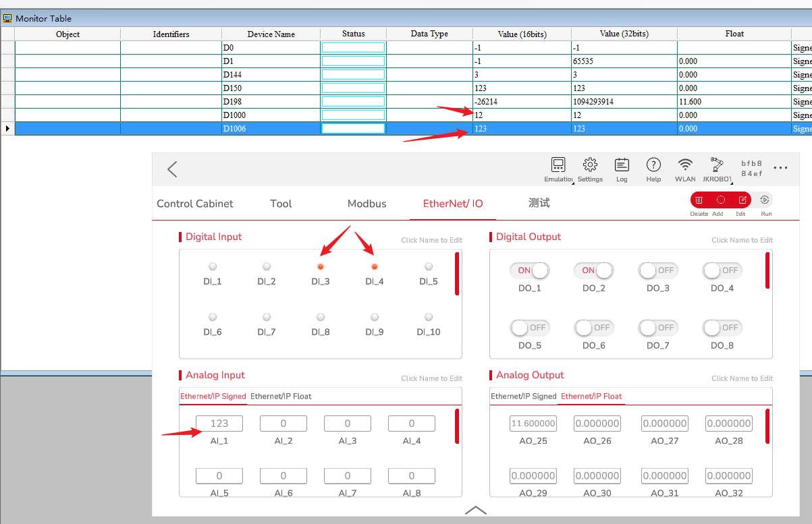This screenshot has width=812, height=524.
Task: Click the back arrow icon
Action: [172, 169]
